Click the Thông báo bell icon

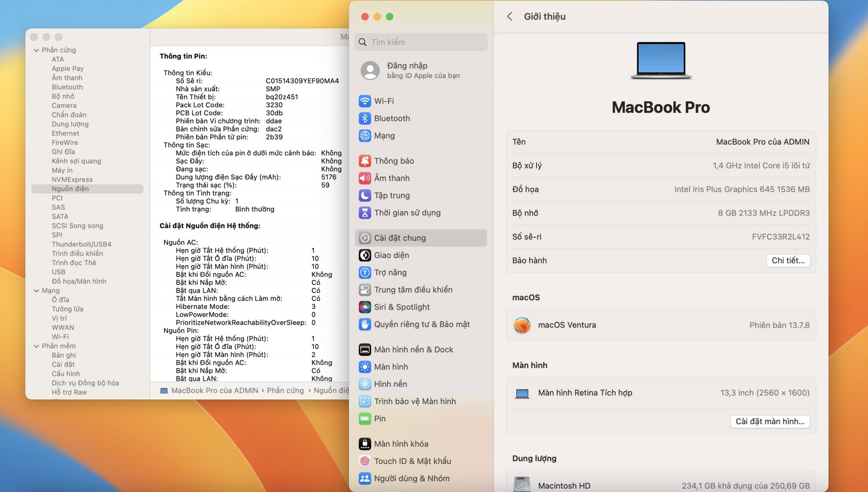tap(364, 161)
